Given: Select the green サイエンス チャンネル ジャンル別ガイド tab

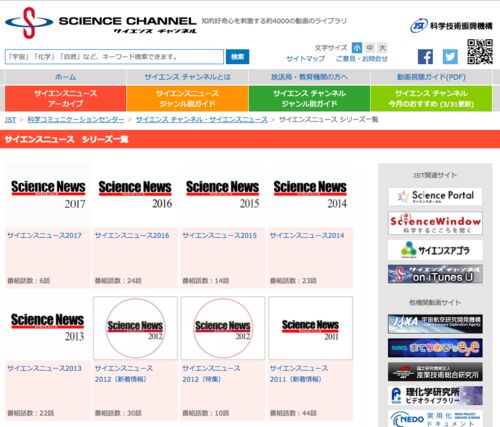Looking at the screenshot, I should pos(309,98).
